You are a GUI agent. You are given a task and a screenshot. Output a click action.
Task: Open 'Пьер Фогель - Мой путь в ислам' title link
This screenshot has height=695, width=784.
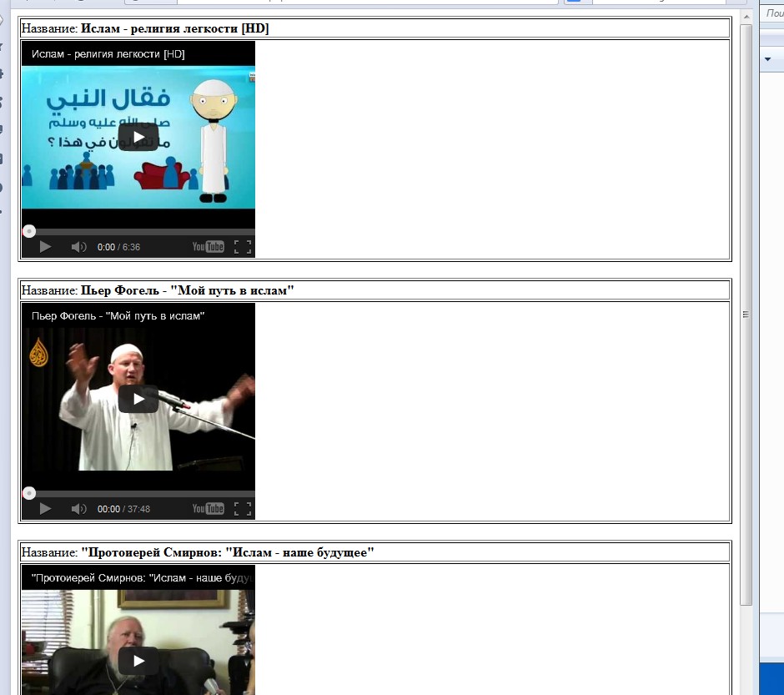118,316
